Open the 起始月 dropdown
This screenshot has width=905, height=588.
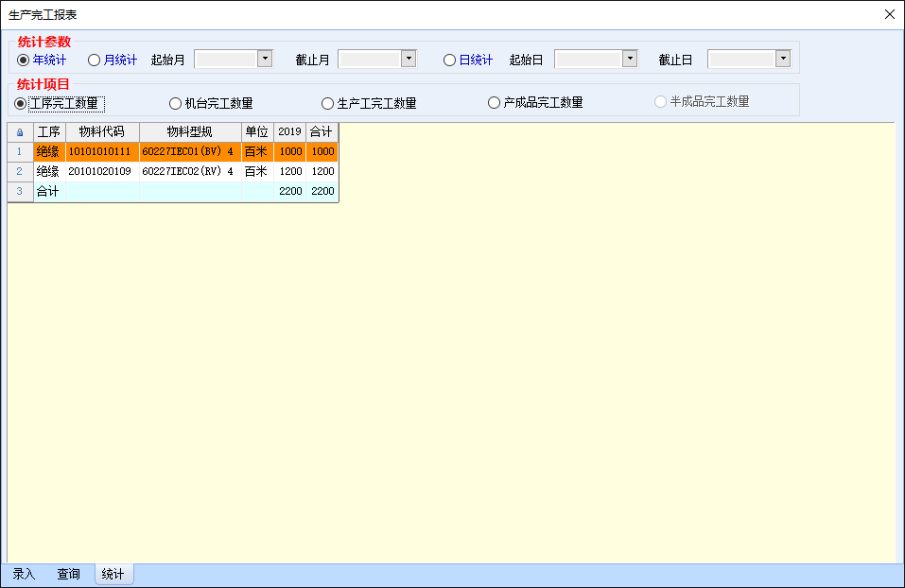[x=265, y=59]
